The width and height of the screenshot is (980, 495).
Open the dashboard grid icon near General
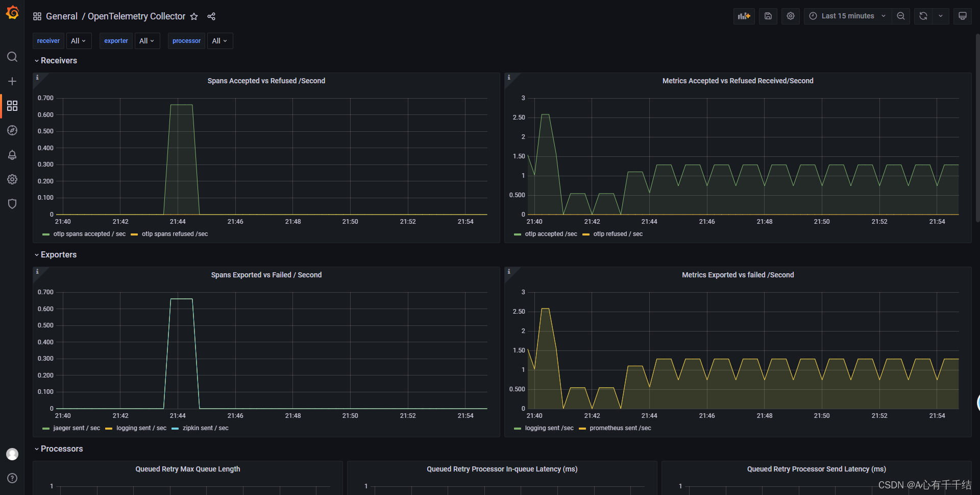pyautogui.click(x=37, y=16)
